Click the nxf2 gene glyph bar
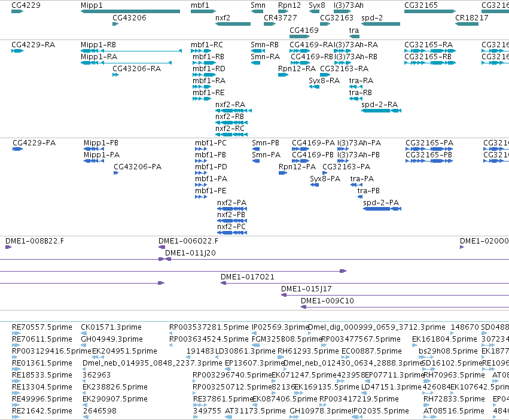Image resolution: width=509 pixels, height=420 pixels. [x=233, y=24]
